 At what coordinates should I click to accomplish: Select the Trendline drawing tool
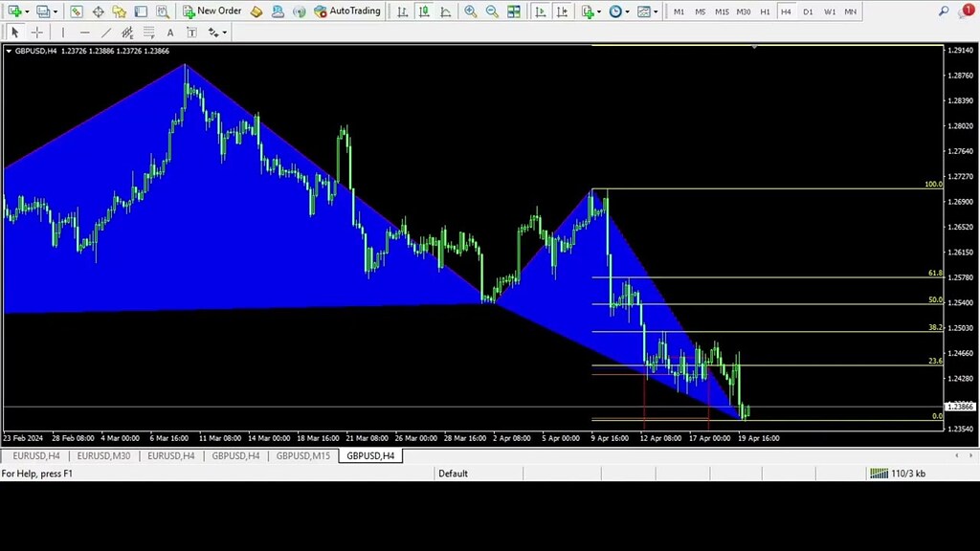click(105, 32)
